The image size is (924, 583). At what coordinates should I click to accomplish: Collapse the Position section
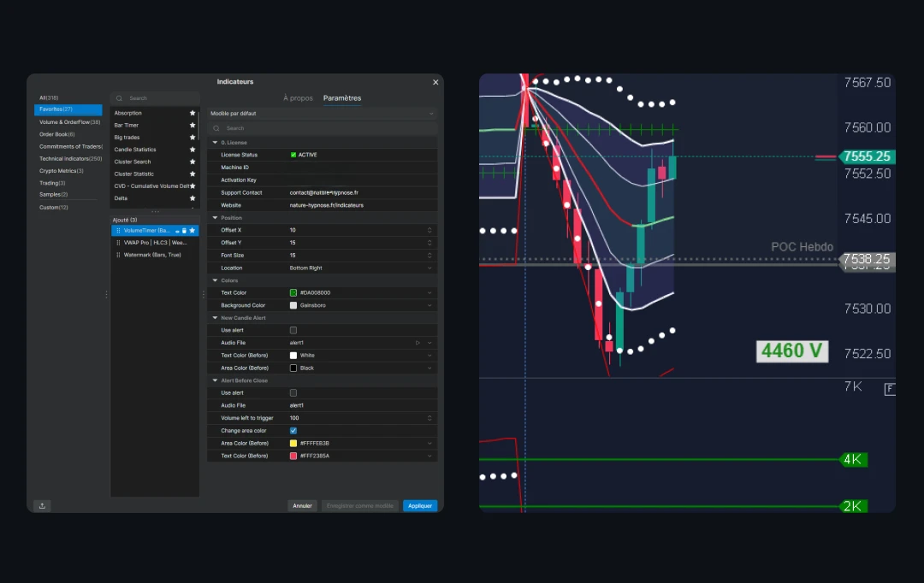[x=215, y=218]
